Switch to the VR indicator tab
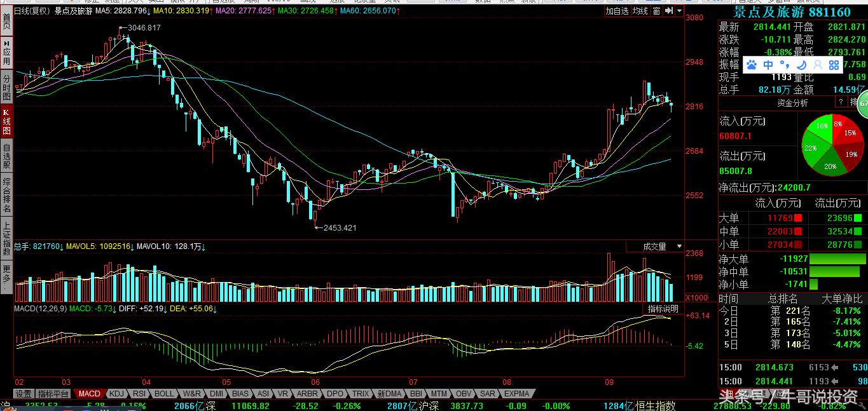868x411 pixels. (284, 394)
